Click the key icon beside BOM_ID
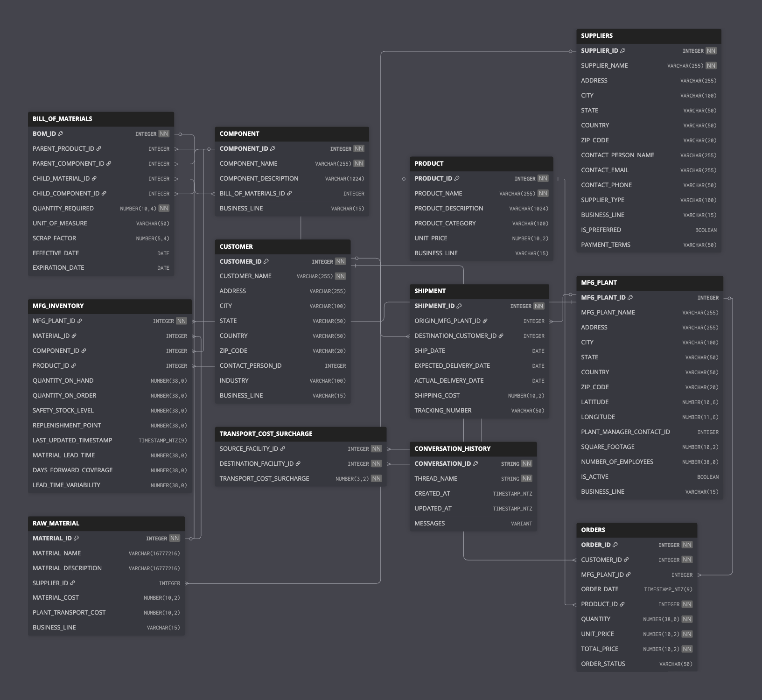Image resolution: width=762 pixels, height=700 pixels. click(61, 134)
